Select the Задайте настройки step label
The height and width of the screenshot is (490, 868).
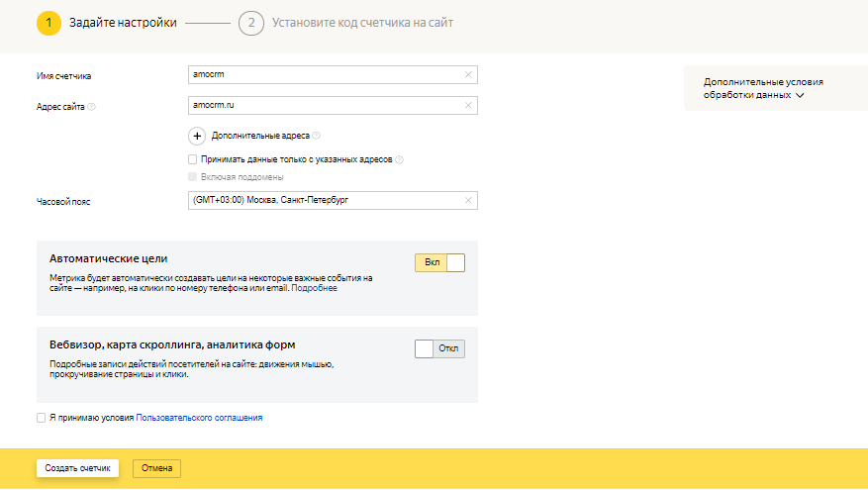point(123,23)
